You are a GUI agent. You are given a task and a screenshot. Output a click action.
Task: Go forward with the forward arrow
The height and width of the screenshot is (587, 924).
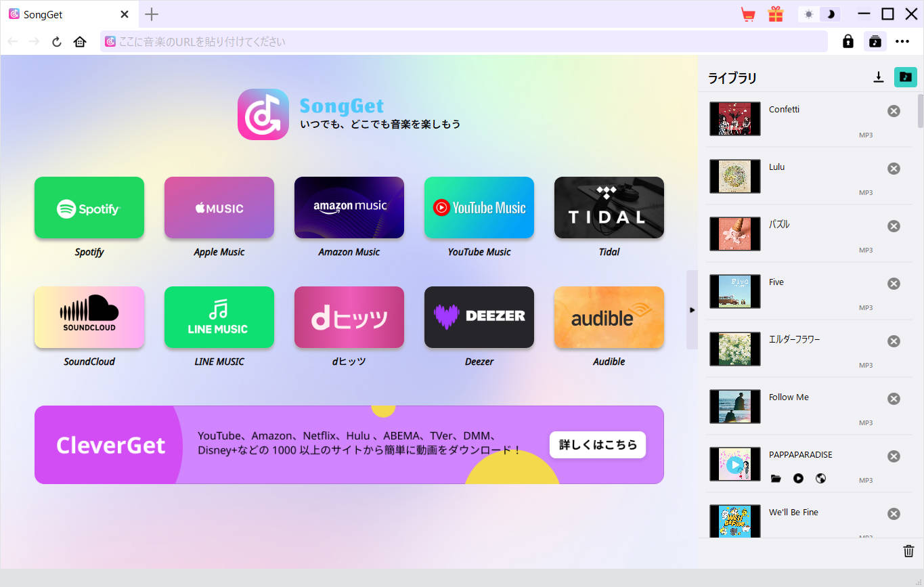tap(35, 42)
